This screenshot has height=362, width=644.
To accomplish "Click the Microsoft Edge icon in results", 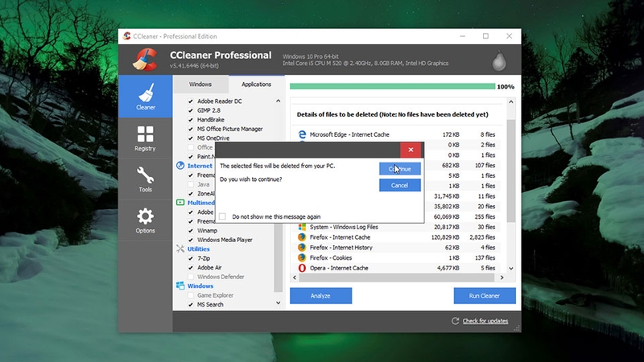I will coord(302,134).
